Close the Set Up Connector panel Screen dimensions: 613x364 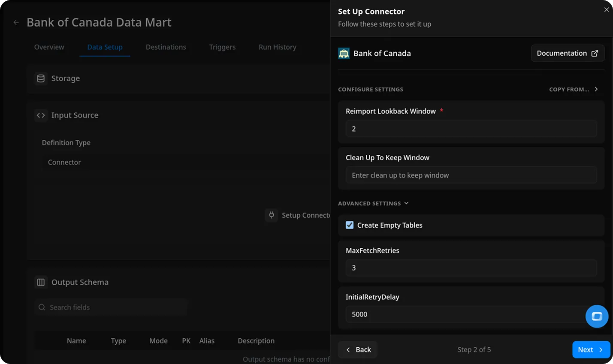(606, 10)
